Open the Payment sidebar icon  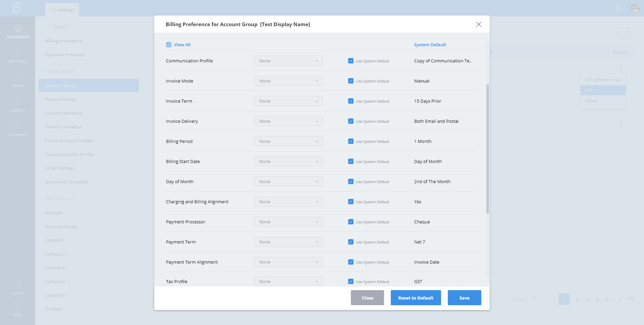(x=18, y=126)
